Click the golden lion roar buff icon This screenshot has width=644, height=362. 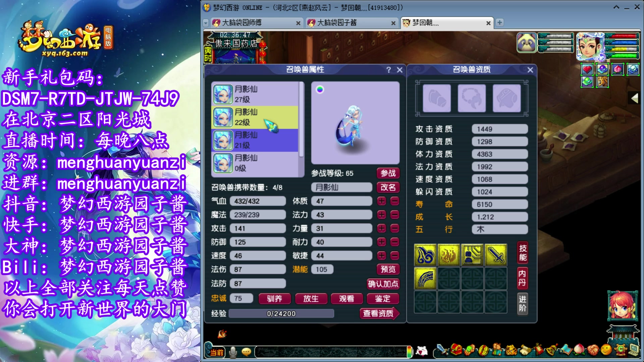tap(602, 81)
